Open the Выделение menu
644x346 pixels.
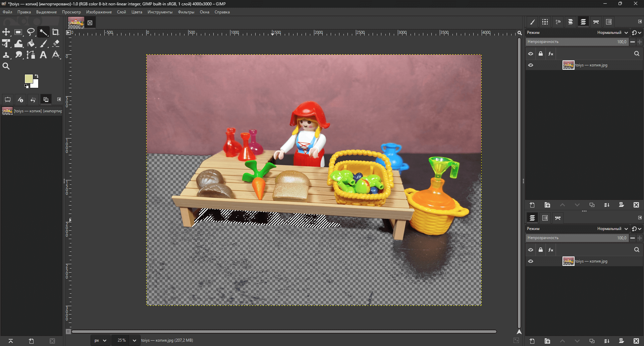pyautogui.click(x=46, y=12)
